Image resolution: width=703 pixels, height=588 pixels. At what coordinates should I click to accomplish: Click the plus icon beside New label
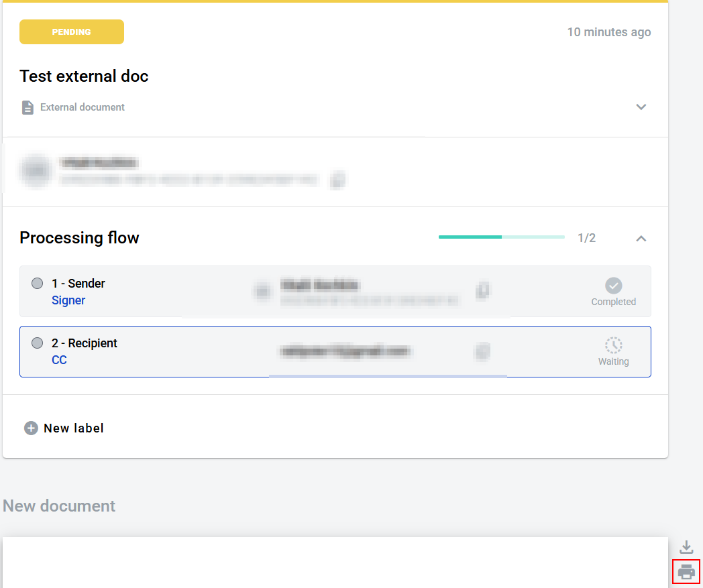point(31,428)
